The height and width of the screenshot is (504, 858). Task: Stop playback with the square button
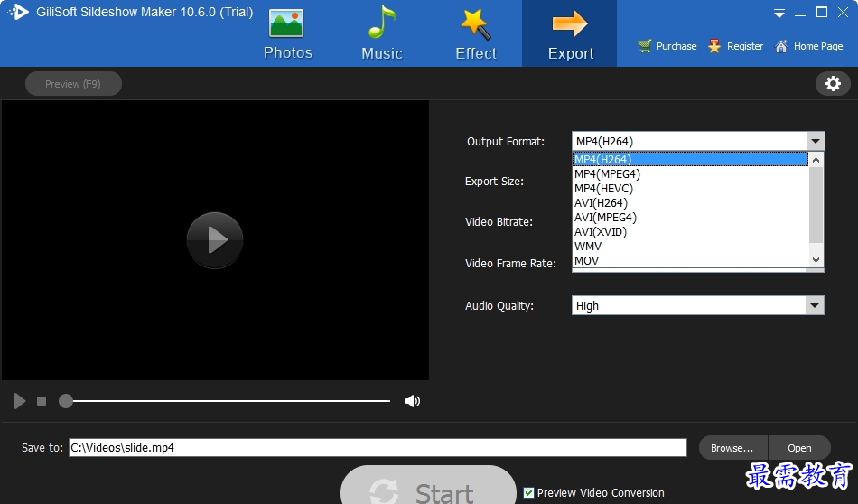tap(42, 401)
